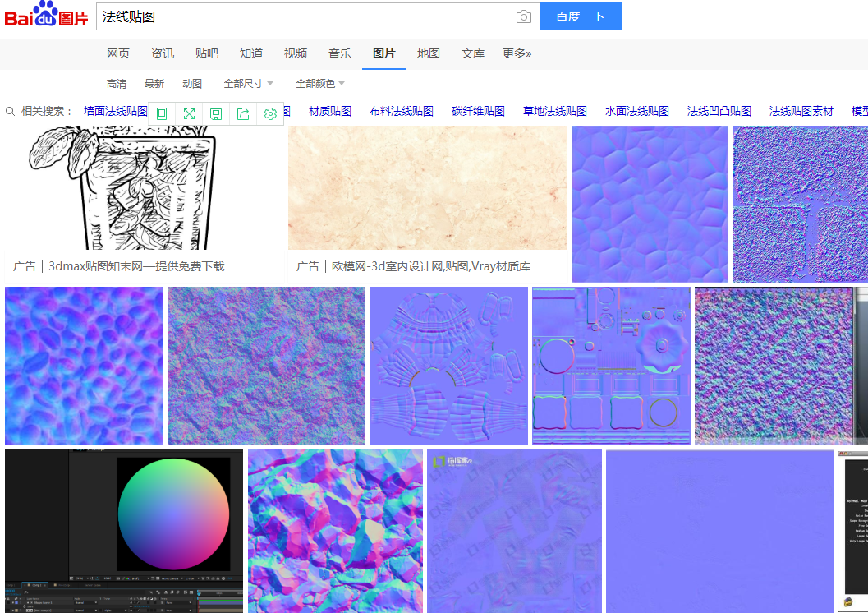Open the sketched drink glass ad image
Image resolution: width=868 pixels, height=613 pixels.
[145, 187]
